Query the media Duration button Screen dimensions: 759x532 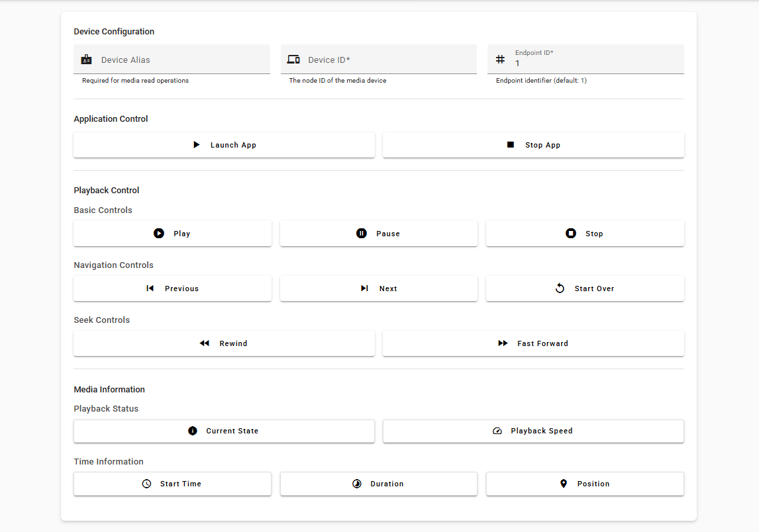[378, 484]
